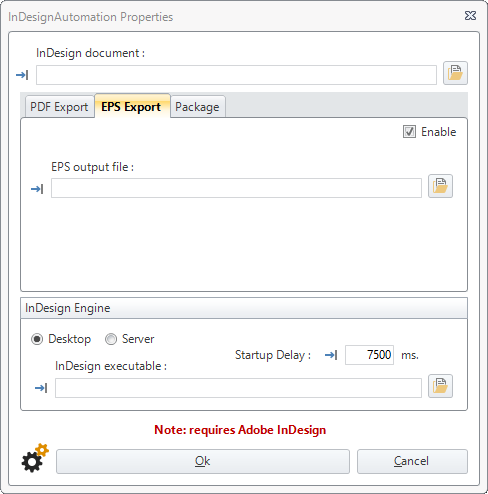Select the EPS Export tab
Screen dimensions: 488x494
pos(131,106)
